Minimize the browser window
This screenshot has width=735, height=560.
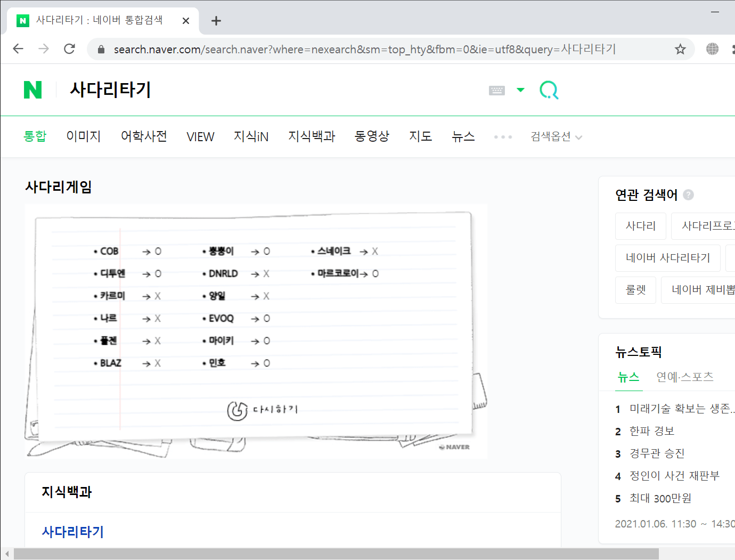point(715,11)
